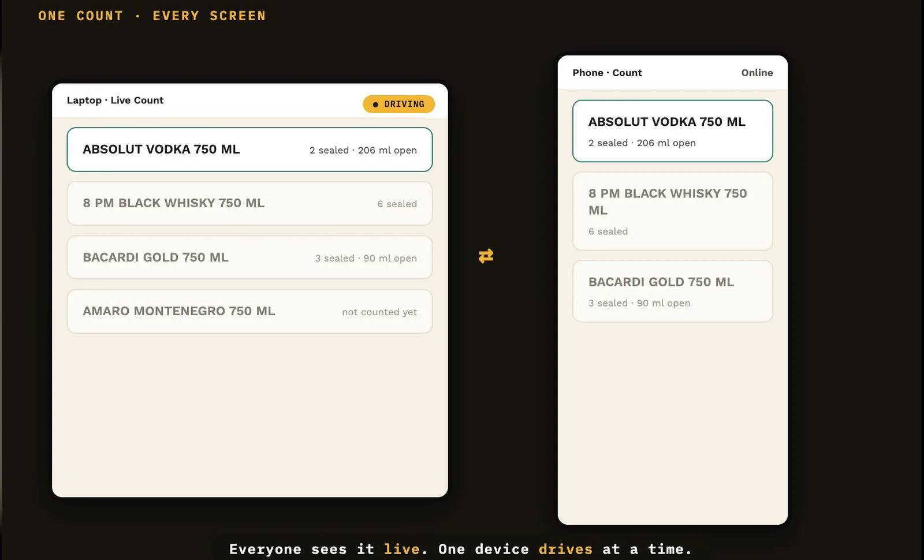Click '3 sealed · 90 ml open' on Laptop
Viewport: 924px width, 560px height.
(366, 258)
